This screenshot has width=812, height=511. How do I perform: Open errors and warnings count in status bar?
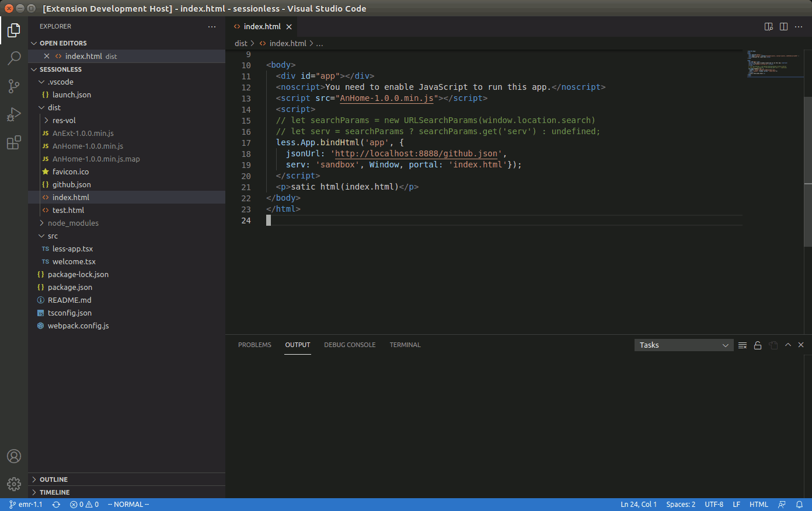click(84, 505)
